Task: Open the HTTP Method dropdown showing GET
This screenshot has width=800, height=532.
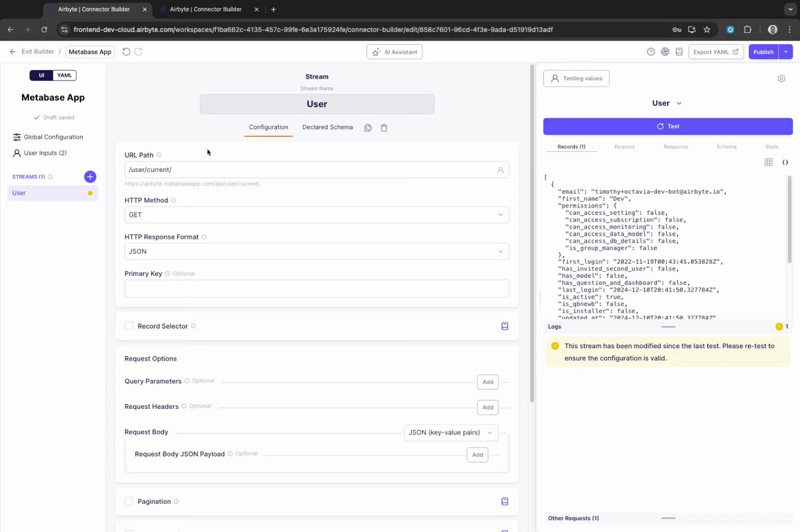Action: click(317, 215)
